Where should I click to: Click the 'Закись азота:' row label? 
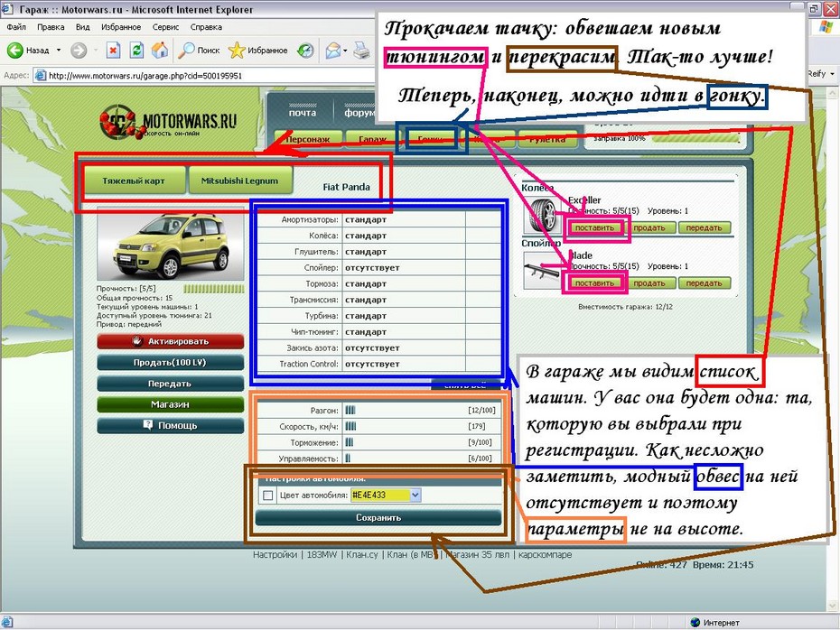click(313, 347)
